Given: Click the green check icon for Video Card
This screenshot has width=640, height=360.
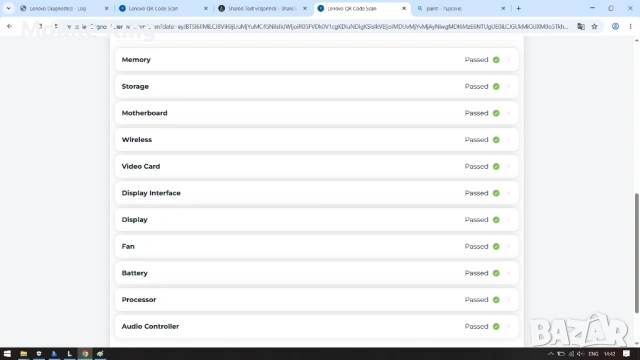Looking at the screenshot, I should point(496,167).
